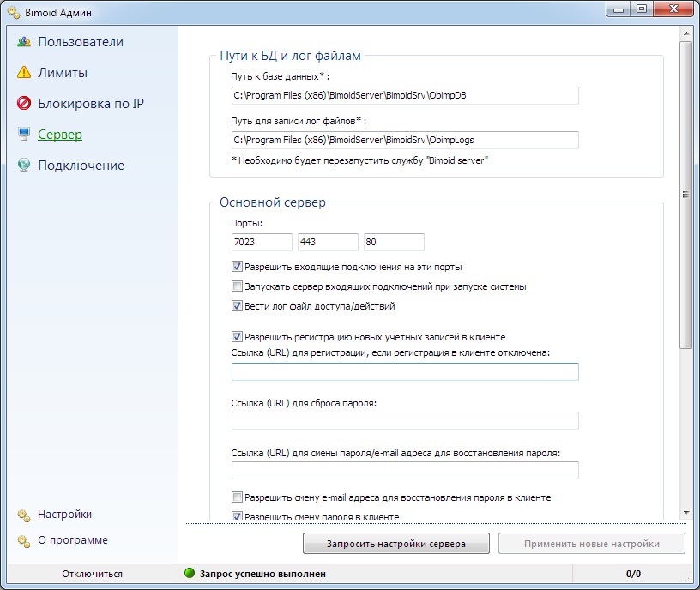
Task: Open the Блокировка по IP section
Action: tap(91, 104)
